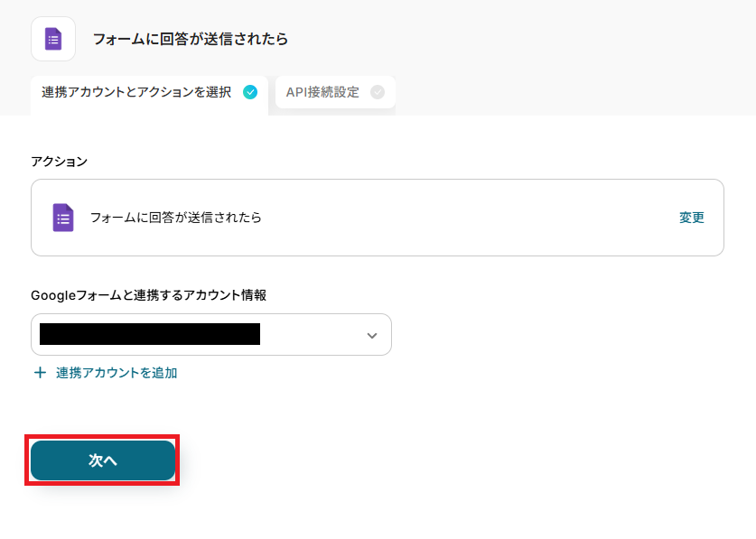
Task: Click the teal checkmark on the first tab
Action: pos(250,92)
